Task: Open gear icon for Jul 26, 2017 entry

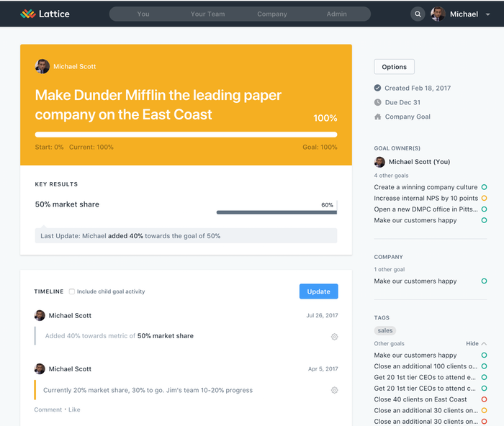Action: [x=334, y=337]
